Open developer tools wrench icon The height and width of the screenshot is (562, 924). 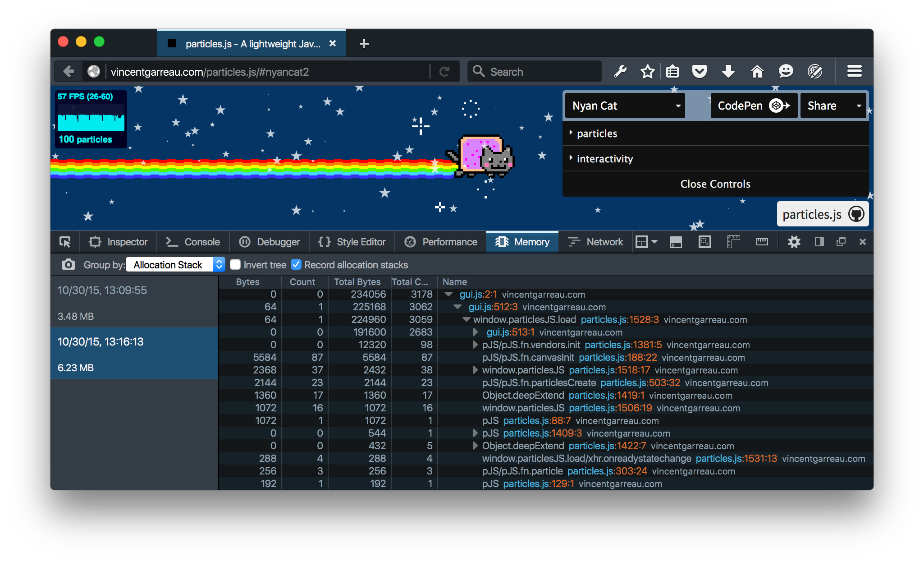620,71
